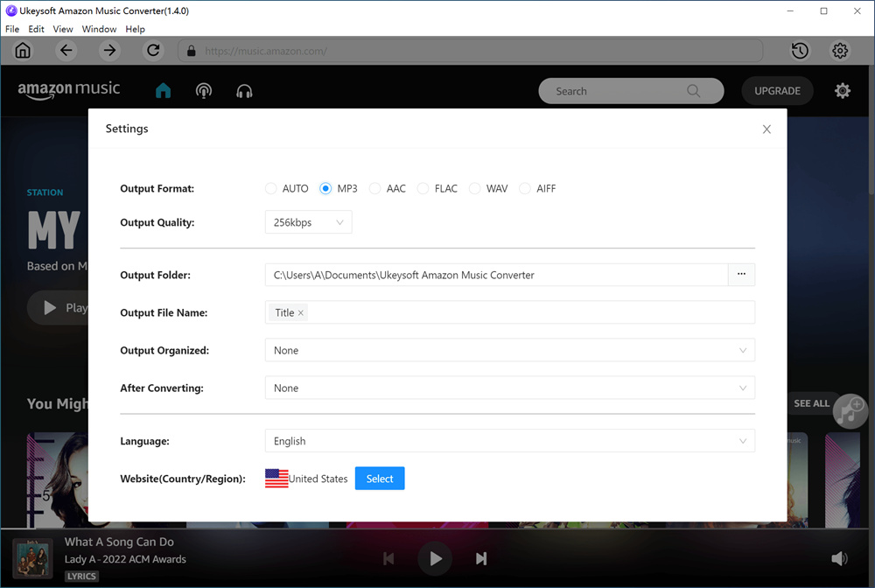Click album art of What A Song Can Do
Viewport: 875px width, 588px height.
[x=33, y=558]
